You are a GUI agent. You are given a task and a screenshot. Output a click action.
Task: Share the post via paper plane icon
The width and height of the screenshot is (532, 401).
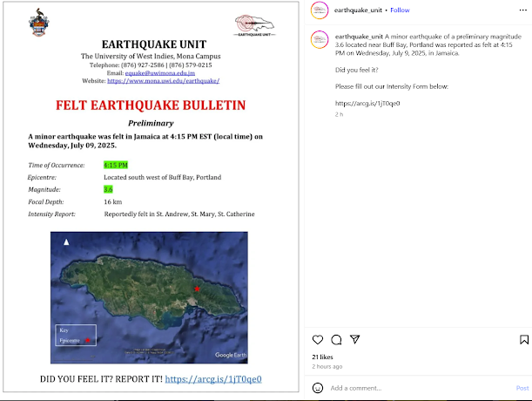pos(355,339)
